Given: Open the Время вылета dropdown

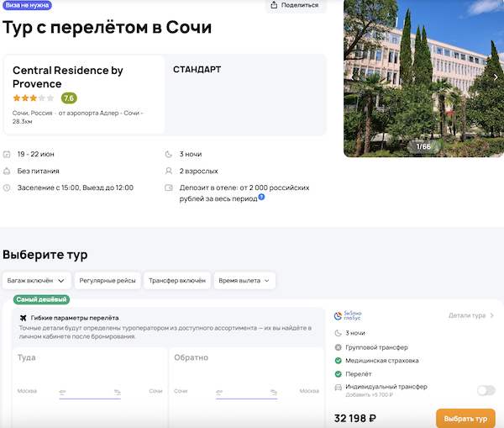Looking at the screenshot, I should pos(244,280).
